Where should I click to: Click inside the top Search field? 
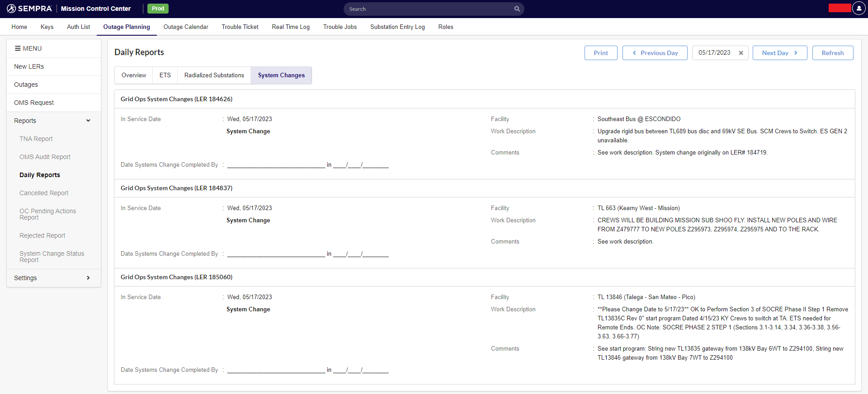[x=429, y=9]
